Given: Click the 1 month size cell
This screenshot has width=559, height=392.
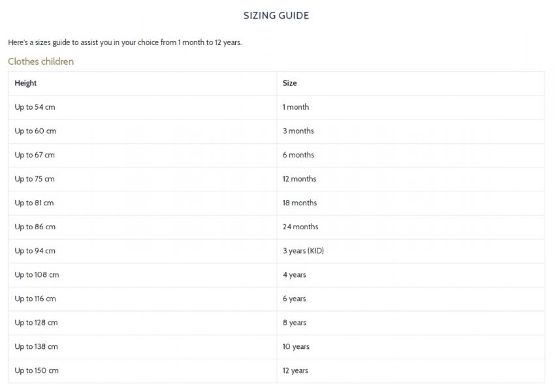Looking at the screenshot, I should point(296,107).
